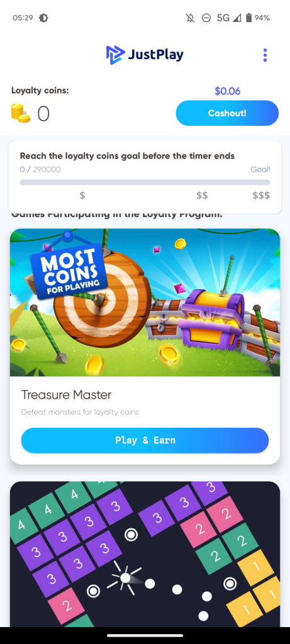The width and height of the screenshot is (290, 644).
Task: Tap the 5G signal strength indicator
Action: tap(229, 18)
